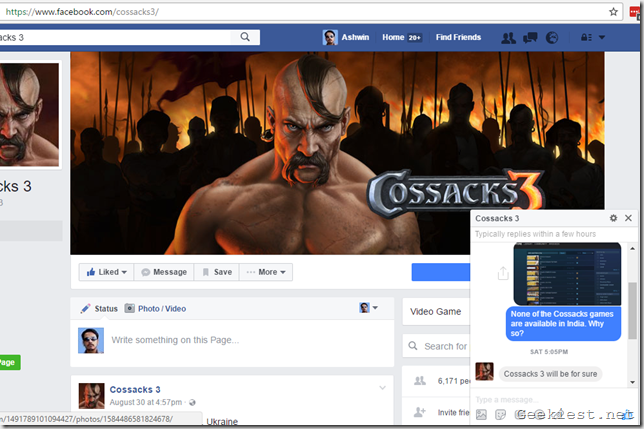The height and width of the screenshot is (429, 644).
Task: Click the Message button
Action: pos(163,272)
